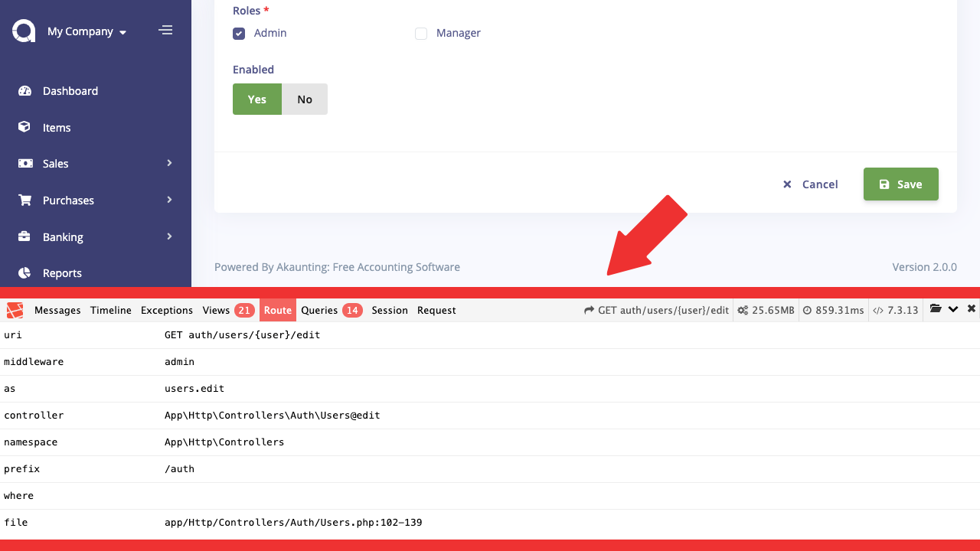Click the 859.31ms request time indicator
This screenshot has width=980, height=551.
(834, 310)
